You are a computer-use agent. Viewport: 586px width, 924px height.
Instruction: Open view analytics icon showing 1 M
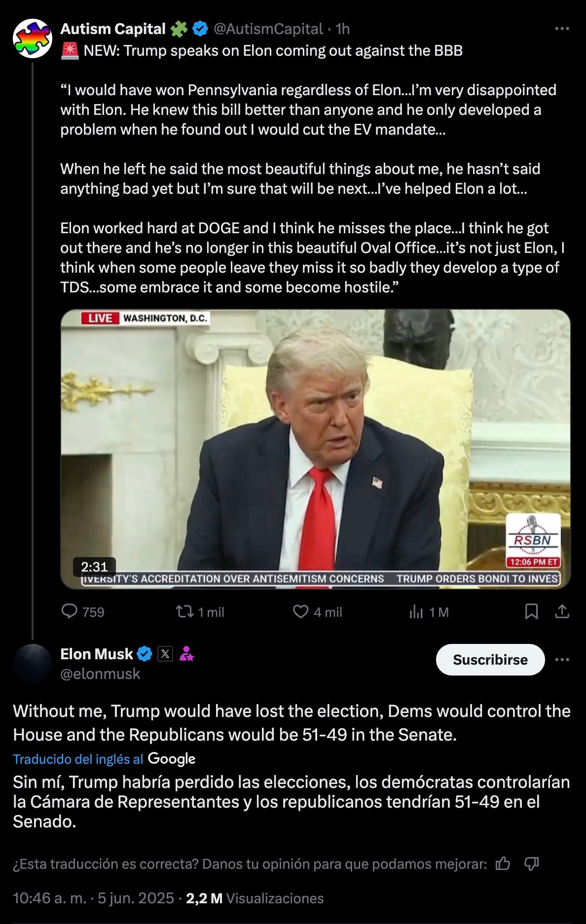[416, 612]
